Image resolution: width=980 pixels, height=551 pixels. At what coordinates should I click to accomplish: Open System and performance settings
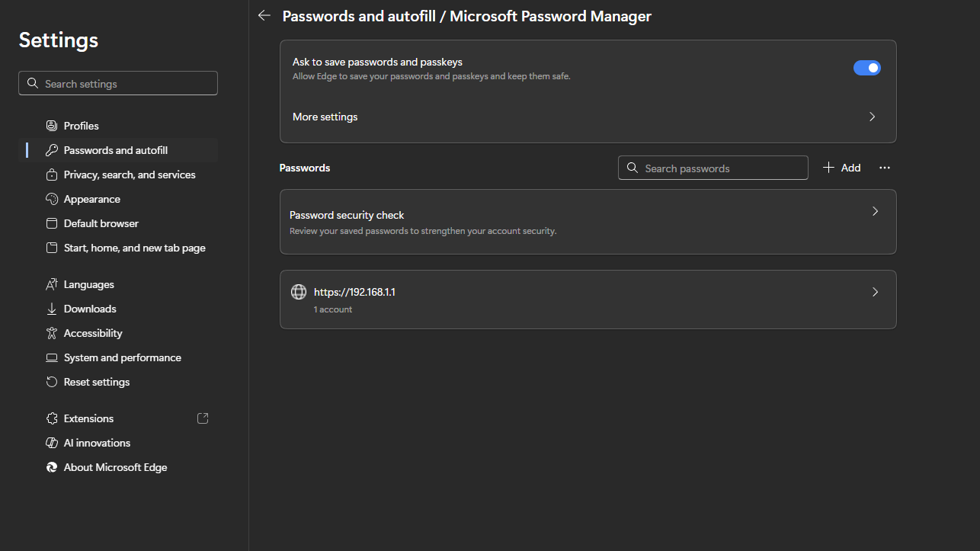(118, 357)
